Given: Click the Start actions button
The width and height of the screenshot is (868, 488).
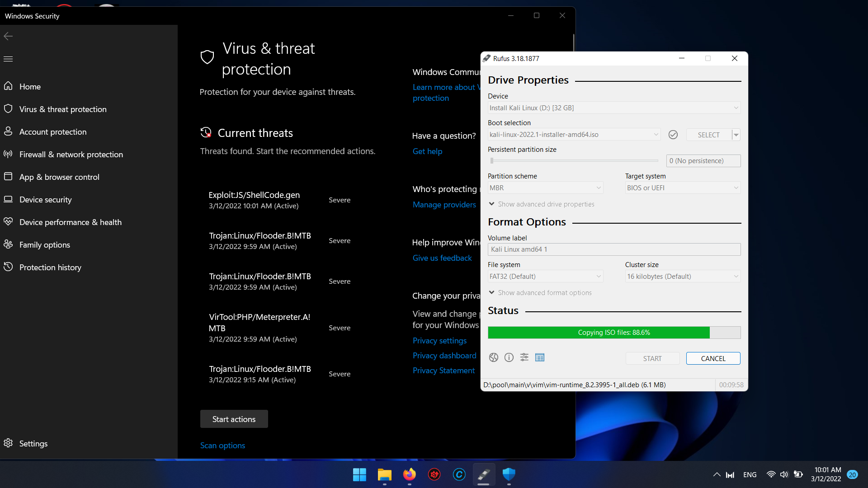Looking at the screenshot, I should coord(234,419).
